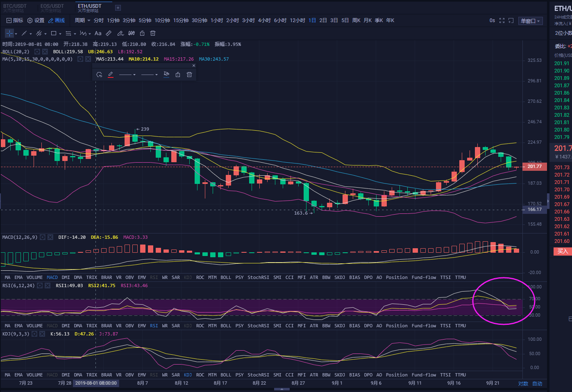Open the 设置 settings button
The image size is (572, 392).
click(36, 20)
